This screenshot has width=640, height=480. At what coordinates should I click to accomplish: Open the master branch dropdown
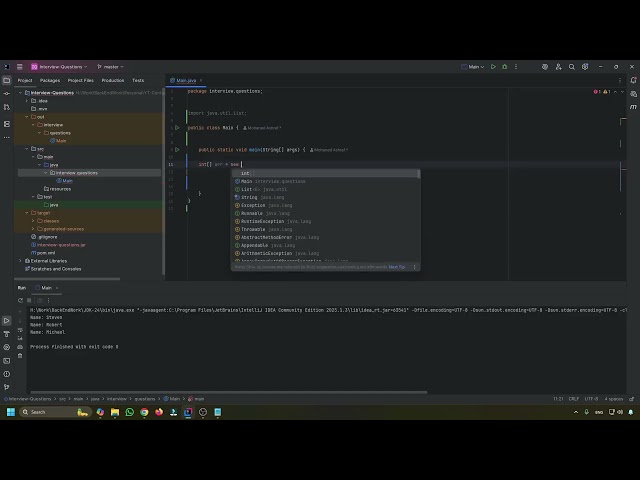click(110, 67)
